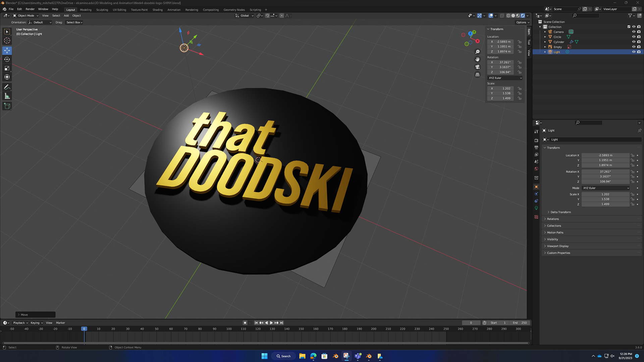Hide the Camera object in viewport
This screenshot has height=362, width=644.
coord(634,32)
